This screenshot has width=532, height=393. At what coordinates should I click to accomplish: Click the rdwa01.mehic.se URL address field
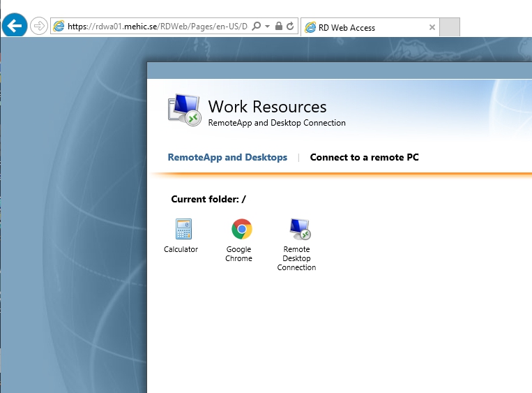(157, 27)
